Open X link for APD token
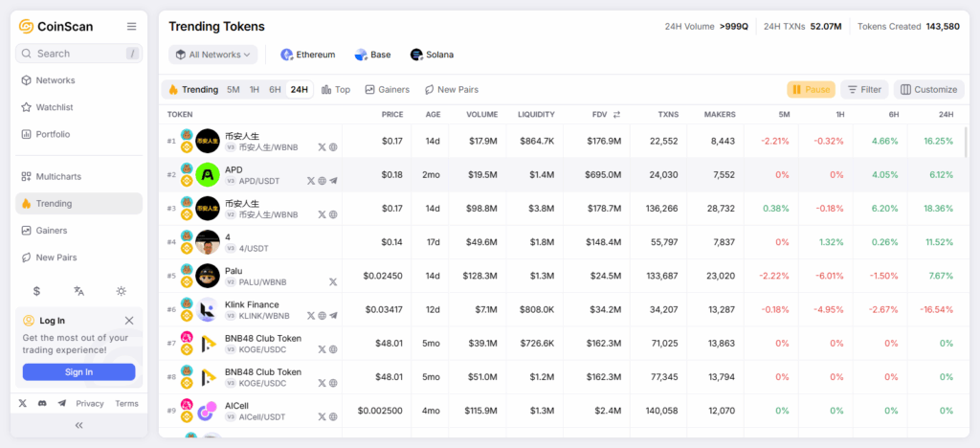The height and width of the screenshot is (448, 980). click(x=311, y=181)
